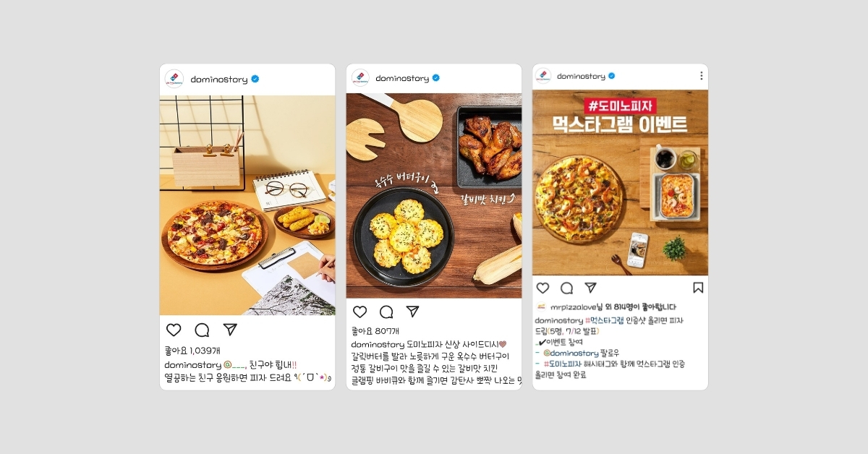View the 좋아요 807개 likes count
The width and height of the screenshot is (868, 454).
(376, 331)
